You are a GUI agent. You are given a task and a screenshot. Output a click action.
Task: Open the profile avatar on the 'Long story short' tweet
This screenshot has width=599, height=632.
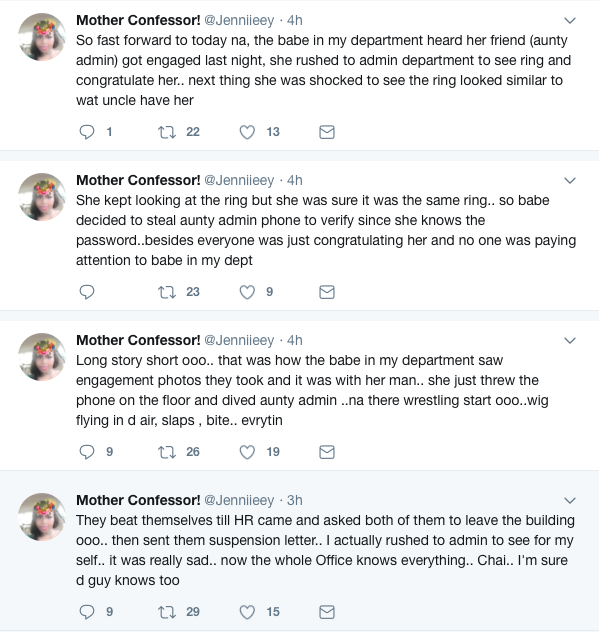click(42, 357)
